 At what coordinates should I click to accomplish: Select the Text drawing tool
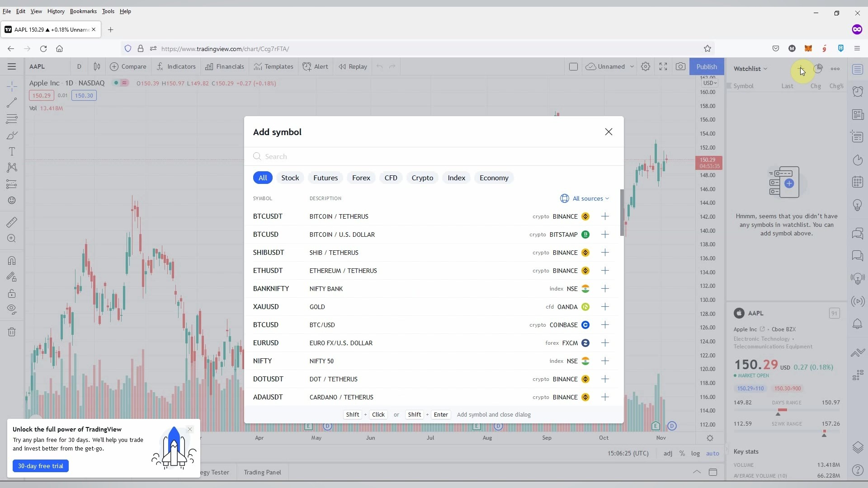tap(12, 151)
